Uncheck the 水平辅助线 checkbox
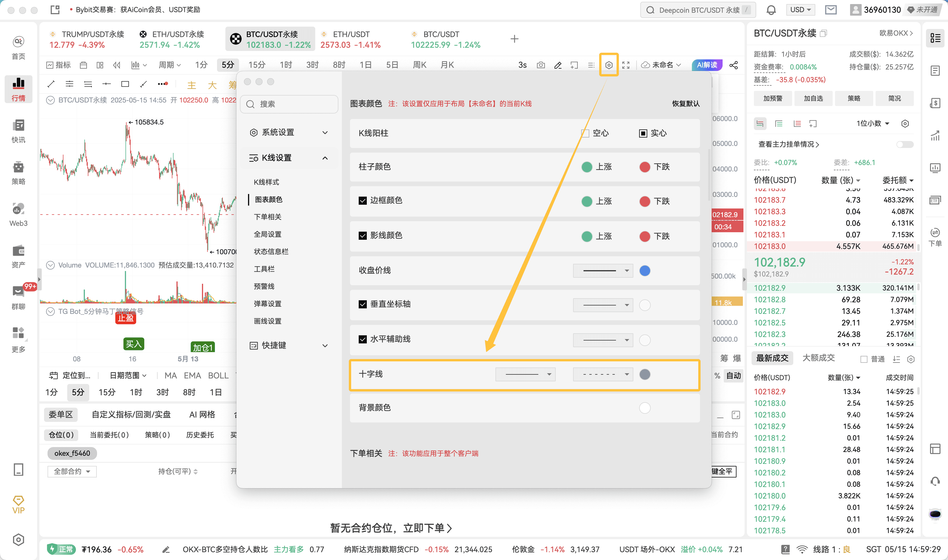 coord(362,339)
